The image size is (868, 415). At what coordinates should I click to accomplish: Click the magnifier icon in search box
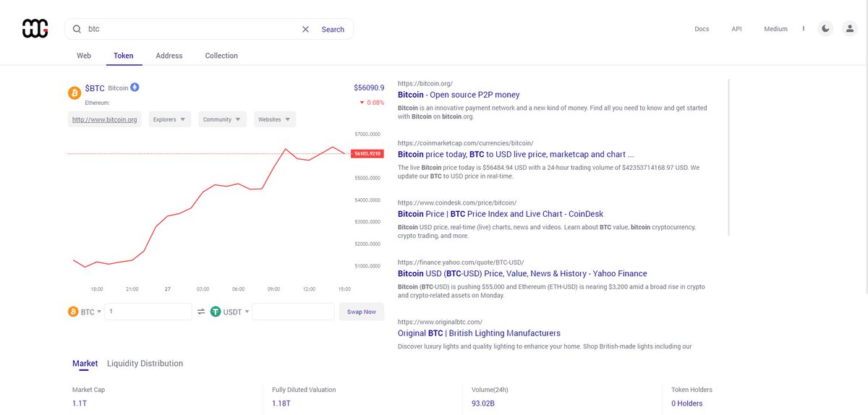tap(77, 29)
